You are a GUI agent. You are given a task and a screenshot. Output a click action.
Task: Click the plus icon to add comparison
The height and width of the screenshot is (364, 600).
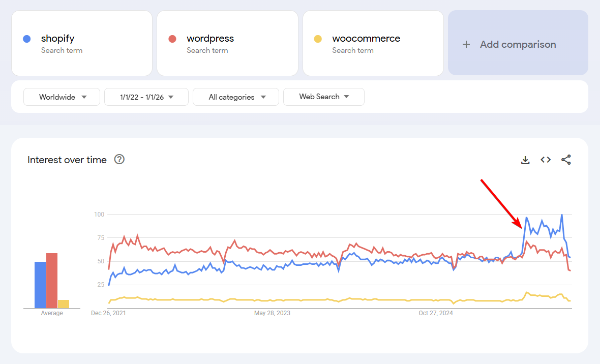pos(466,44)
